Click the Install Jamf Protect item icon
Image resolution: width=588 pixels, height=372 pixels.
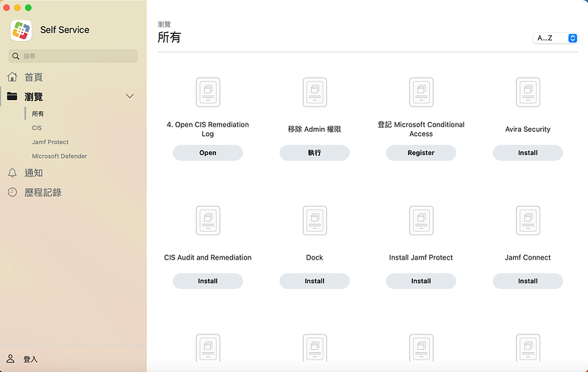pos(421,221)
